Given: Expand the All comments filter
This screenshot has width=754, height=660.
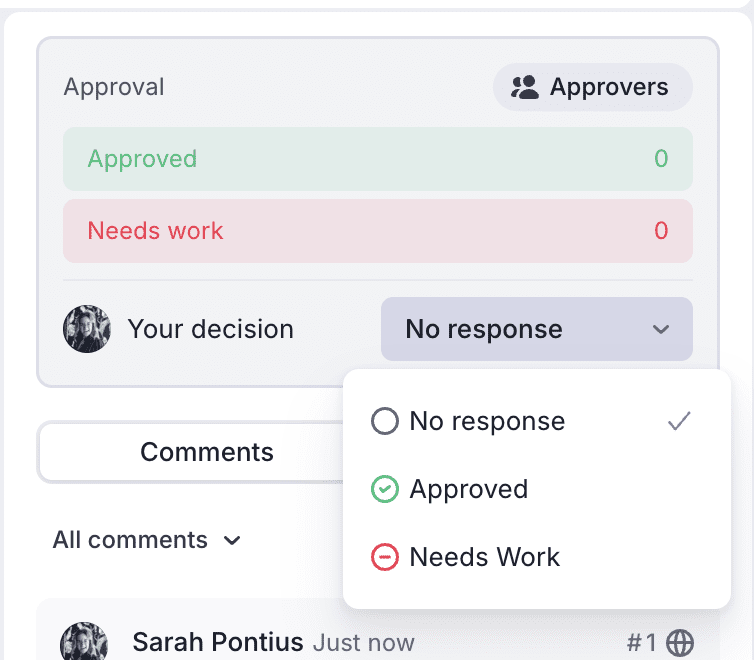Looking at the screenshot, I should tap(147, 540).
